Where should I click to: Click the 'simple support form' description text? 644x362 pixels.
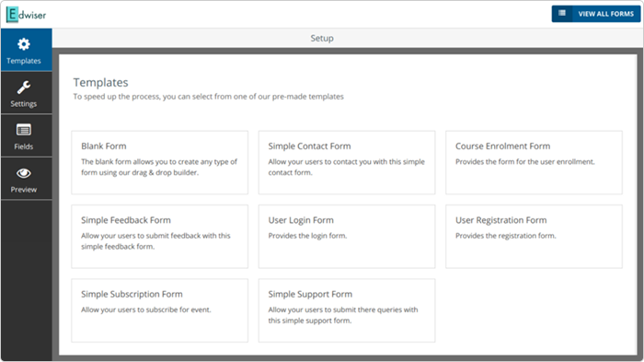pos(343,315)
